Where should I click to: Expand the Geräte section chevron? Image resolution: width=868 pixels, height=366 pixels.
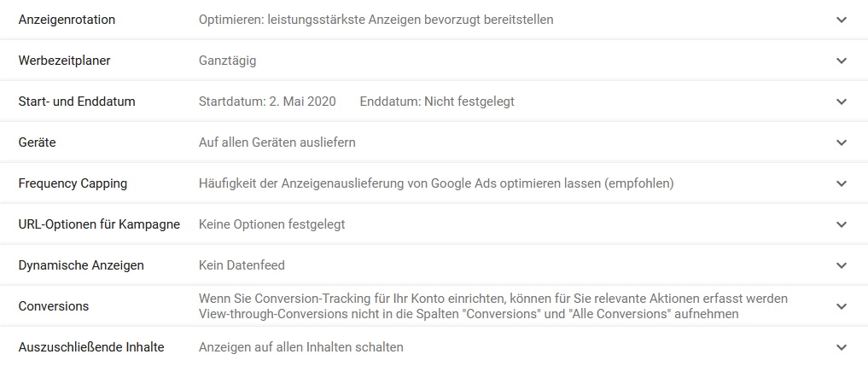point(842,142)
